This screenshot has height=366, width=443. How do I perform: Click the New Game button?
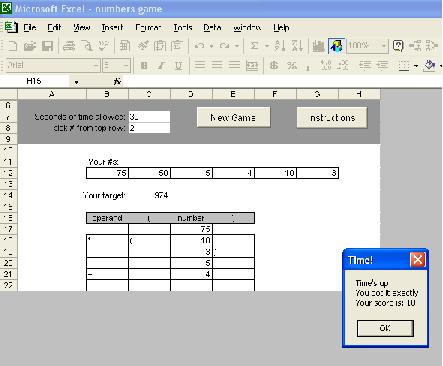coord(233,117)
